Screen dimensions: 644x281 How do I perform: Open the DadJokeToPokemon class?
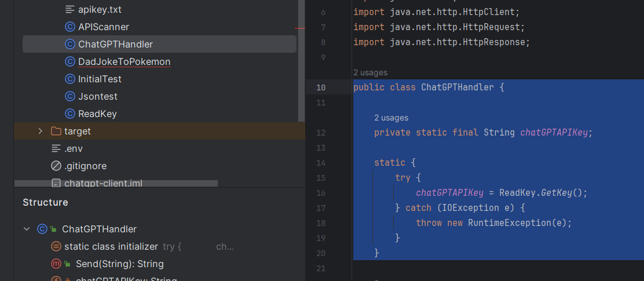click(124, 61)
